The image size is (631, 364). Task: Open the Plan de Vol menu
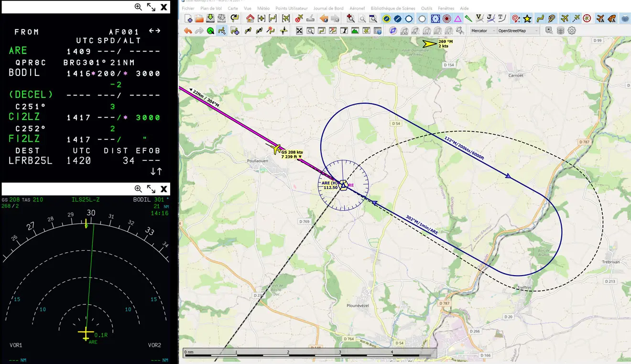(x=211, y=8)
